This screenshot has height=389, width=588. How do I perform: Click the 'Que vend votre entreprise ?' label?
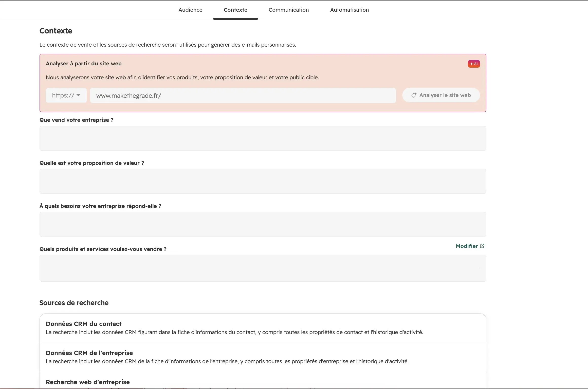76,120
